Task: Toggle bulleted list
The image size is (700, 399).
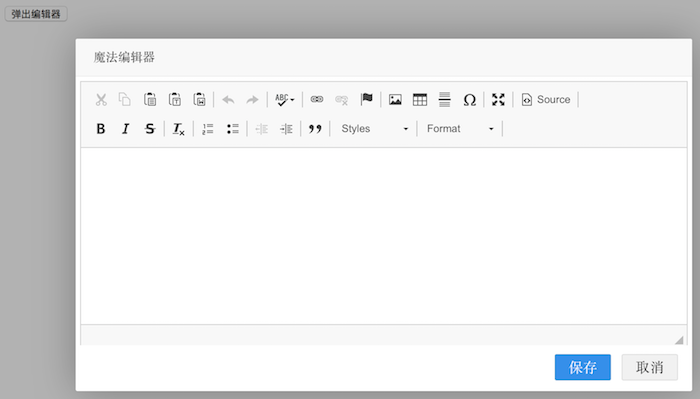Action: 233,129
